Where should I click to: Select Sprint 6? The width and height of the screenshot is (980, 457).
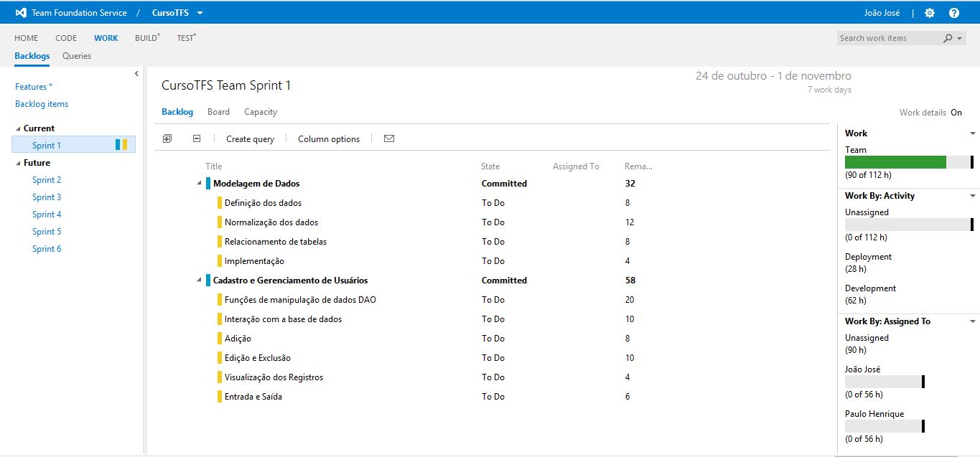pos(47,249)
